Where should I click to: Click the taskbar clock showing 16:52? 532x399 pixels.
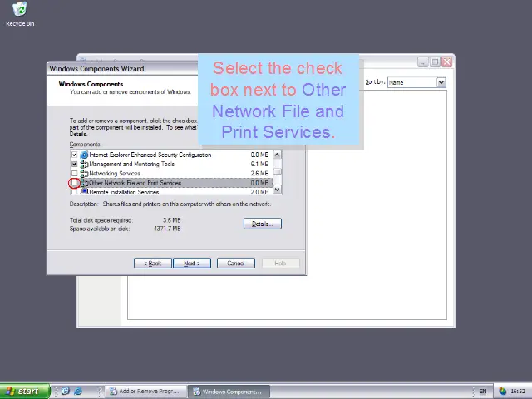pos(518,392)
